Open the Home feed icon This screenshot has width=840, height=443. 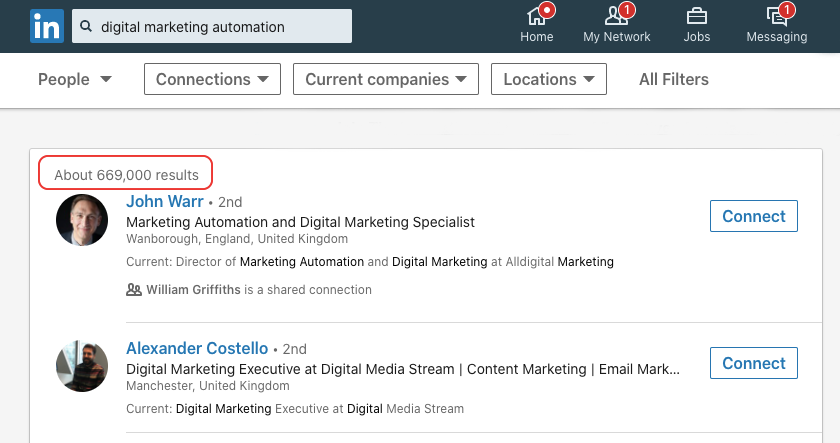tap(536, 17)
